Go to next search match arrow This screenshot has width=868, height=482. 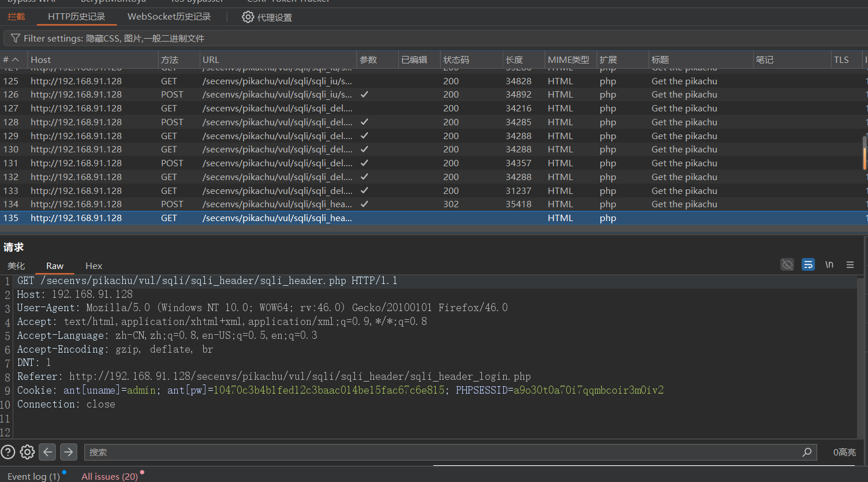69,452
